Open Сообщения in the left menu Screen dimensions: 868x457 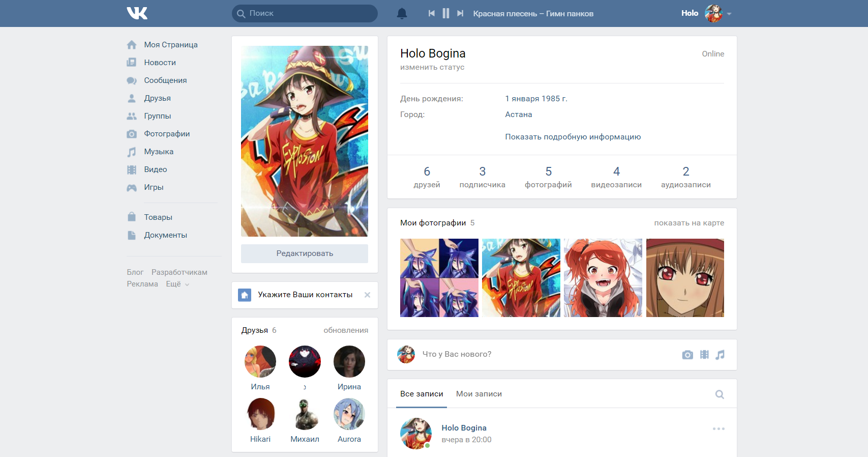pyautogui.click(x=165, y=80)
